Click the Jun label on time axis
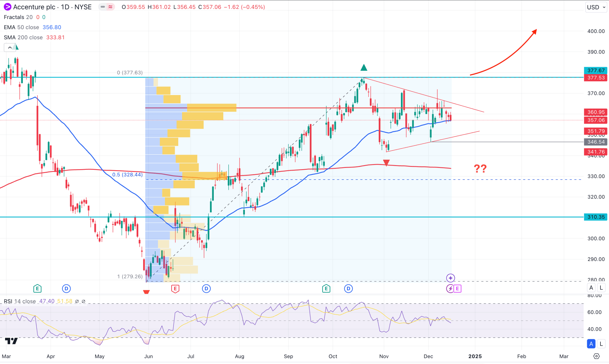The image size is (609, 364). (148, 356)
